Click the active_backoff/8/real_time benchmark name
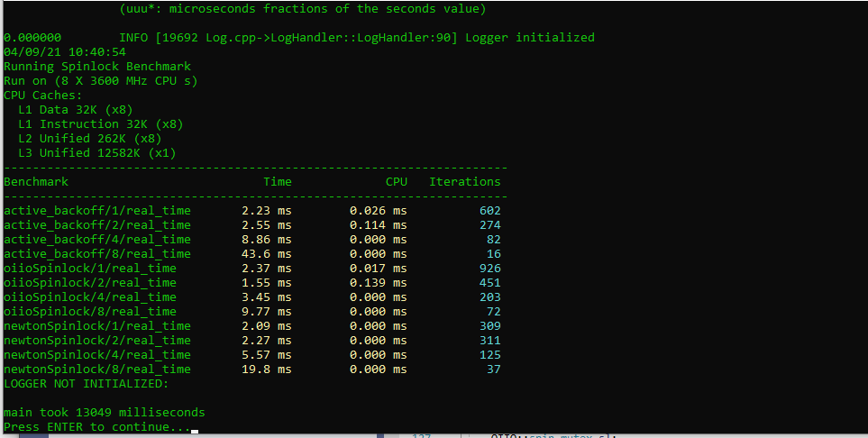Viewport: 868px width, 438px height. click(x=97, y=254)
